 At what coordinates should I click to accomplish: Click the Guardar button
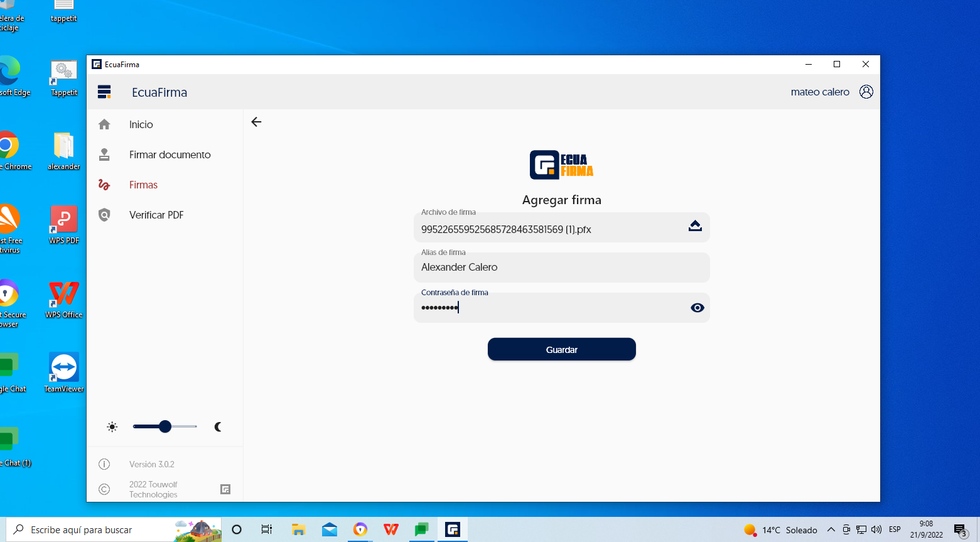coord(562,349)
